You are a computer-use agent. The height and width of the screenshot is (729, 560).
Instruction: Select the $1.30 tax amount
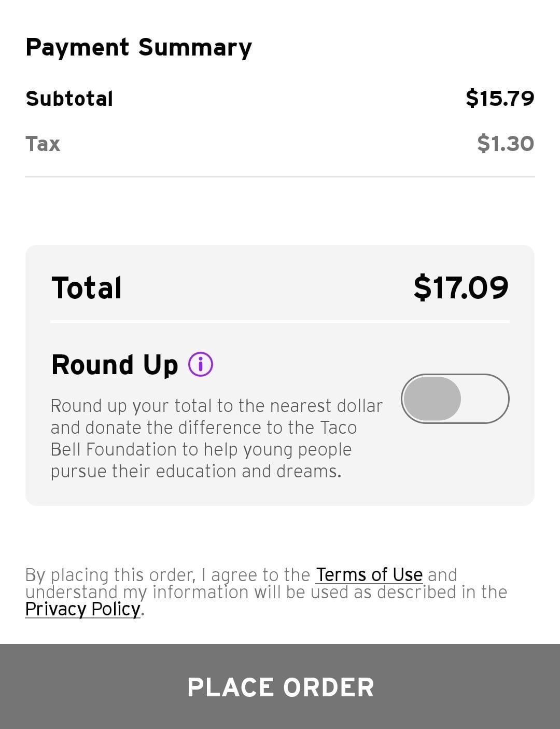(505, 143)
